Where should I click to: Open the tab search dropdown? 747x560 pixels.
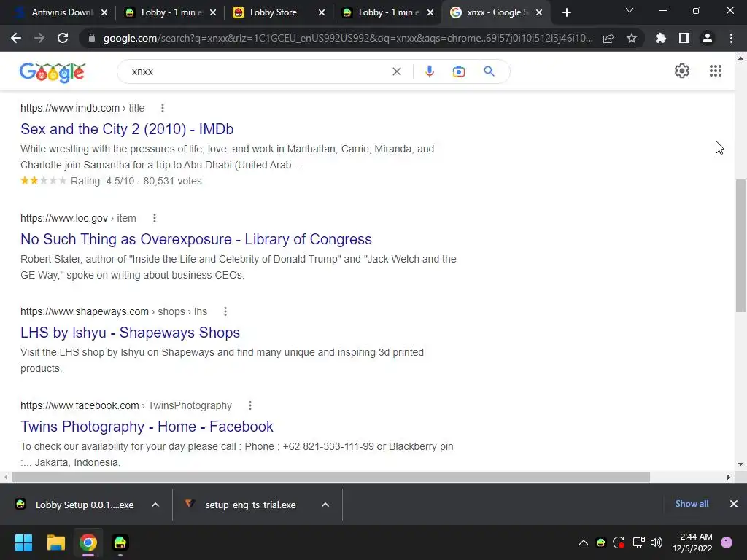coord(630,10)
